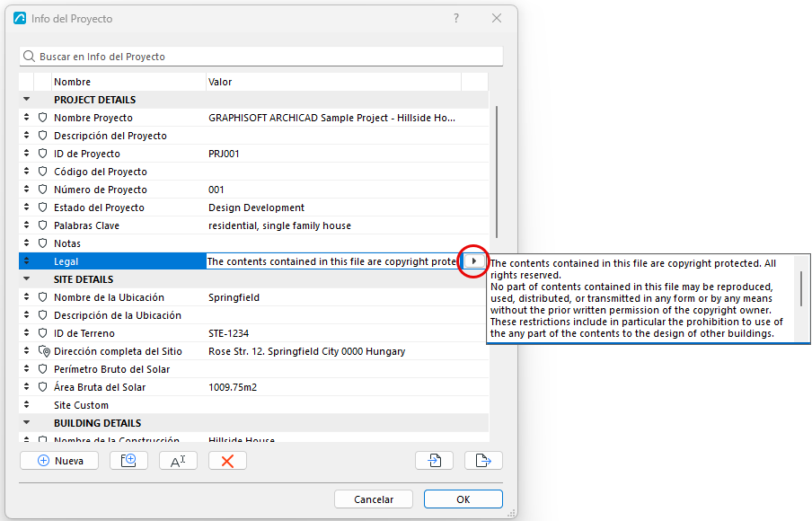Screen dimensions: 812x521
Task: Collapse the PROJECT DETAILS group
Action: coord(26,99)
